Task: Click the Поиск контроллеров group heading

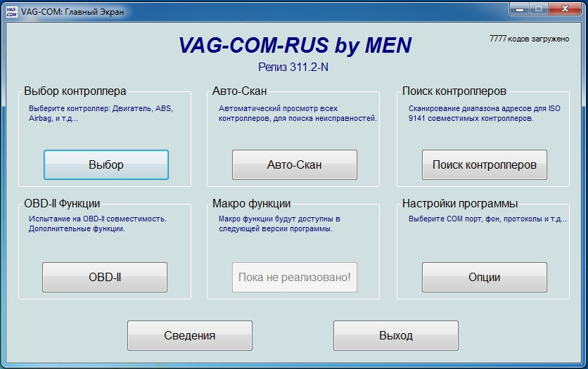Action: click(x=454, y=91)
